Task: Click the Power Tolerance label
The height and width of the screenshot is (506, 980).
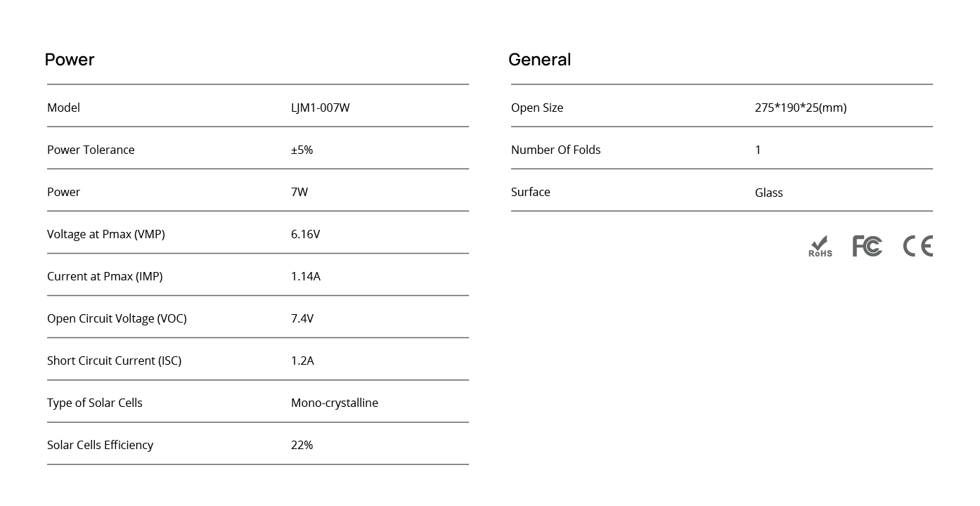Action: coord(91,150)
